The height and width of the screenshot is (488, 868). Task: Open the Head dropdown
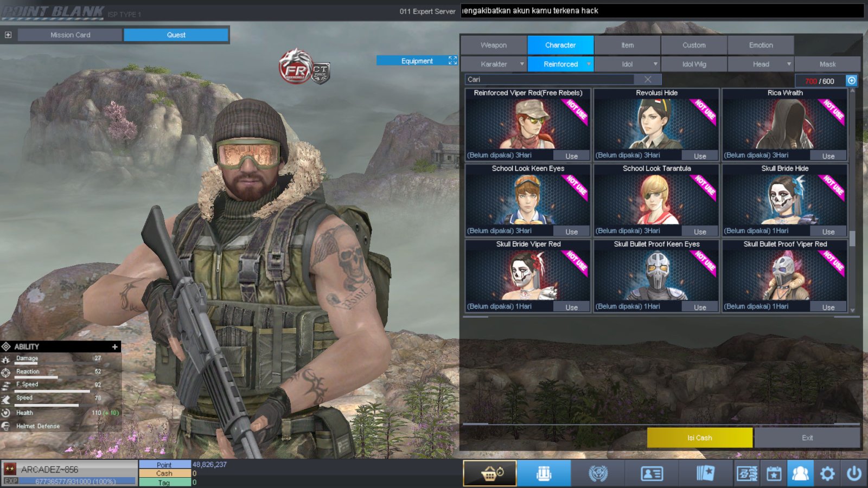[761, 64]
